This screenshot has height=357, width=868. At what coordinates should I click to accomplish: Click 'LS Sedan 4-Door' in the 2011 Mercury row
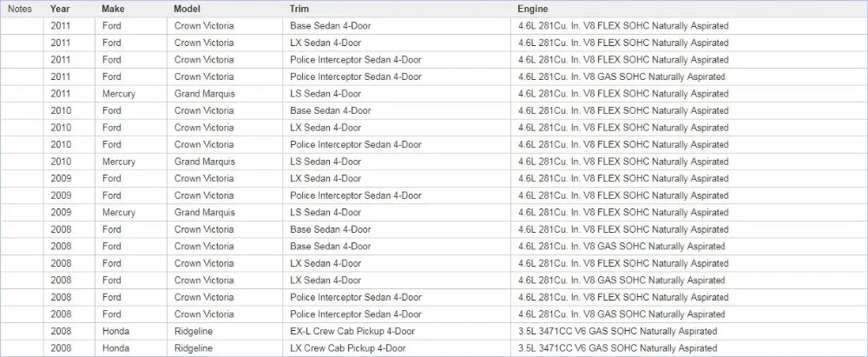(325, 94)
